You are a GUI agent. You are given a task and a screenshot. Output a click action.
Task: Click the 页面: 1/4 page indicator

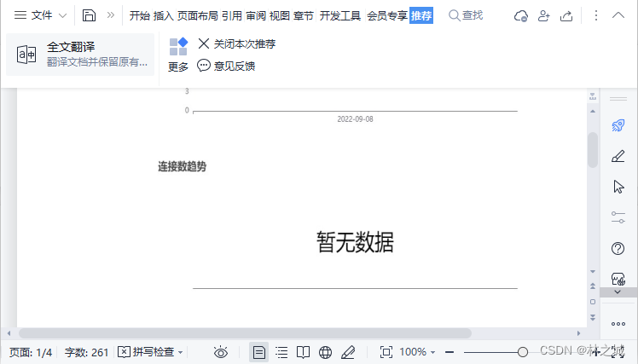coord(31,352)
